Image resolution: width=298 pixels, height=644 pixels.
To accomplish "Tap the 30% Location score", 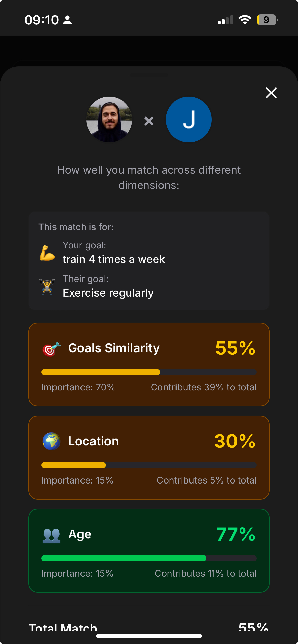I will 235,441.
